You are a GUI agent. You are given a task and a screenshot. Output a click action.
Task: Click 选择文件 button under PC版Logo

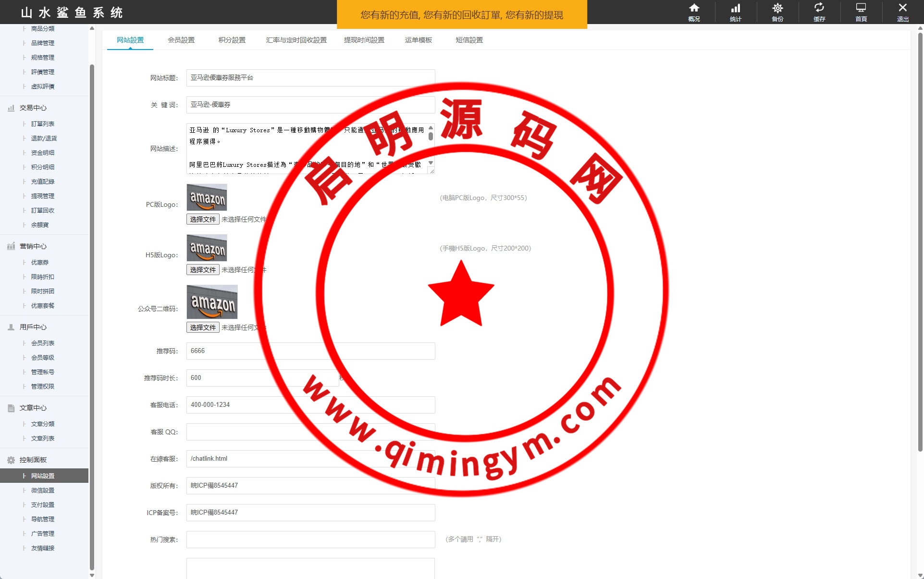[x=203, y=219]
